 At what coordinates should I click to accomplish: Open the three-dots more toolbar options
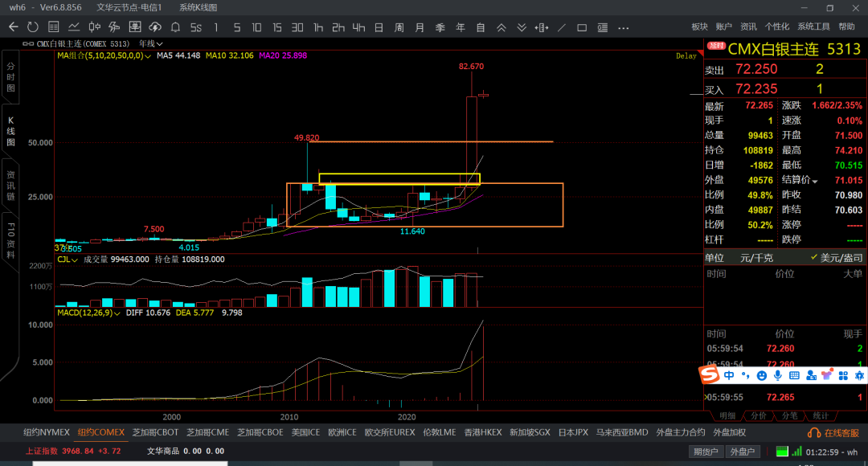(x=624, y=27)
